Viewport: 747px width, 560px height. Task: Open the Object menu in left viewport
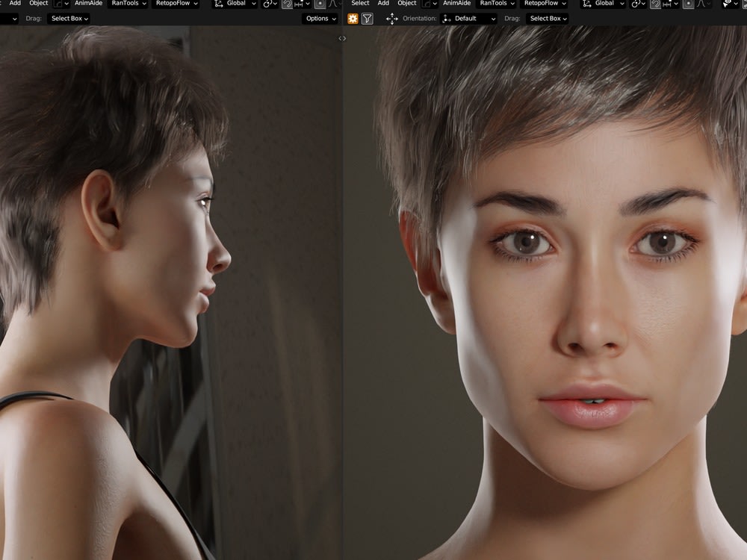point(37,4)
